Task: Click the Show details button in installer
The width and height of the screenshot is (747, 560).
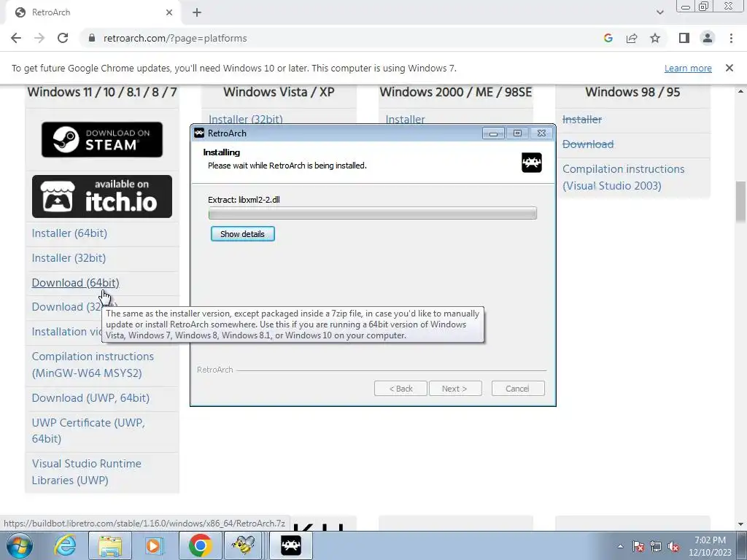Action: point(242,234)
